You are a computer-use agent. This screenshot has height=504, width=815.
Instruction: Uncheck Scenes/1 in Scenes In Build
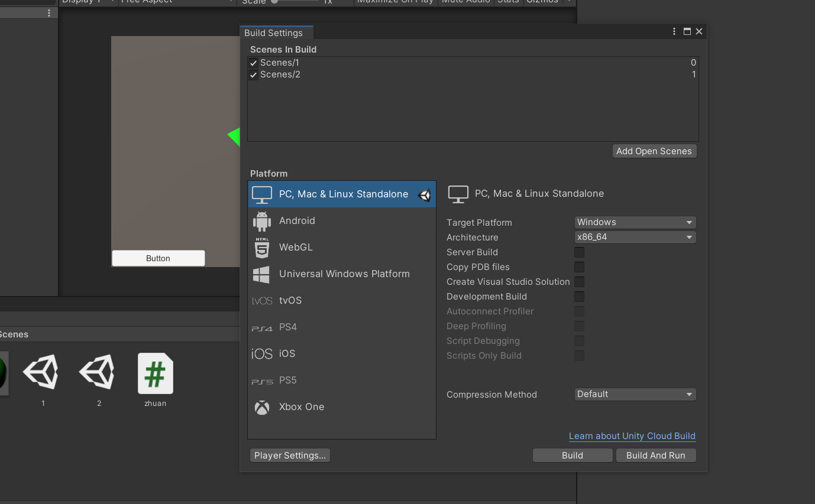point(253,63)
